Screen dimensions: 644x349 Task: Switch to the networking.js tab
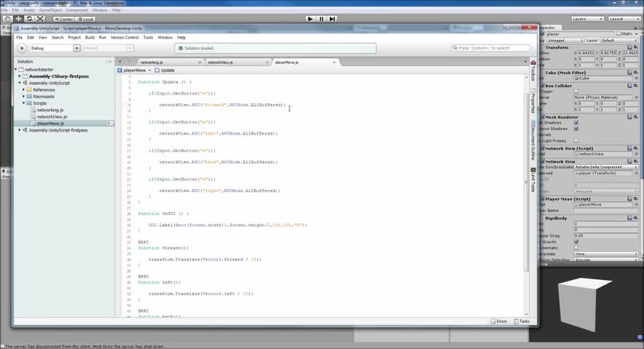pyautogui.click(x=152, y=63)
